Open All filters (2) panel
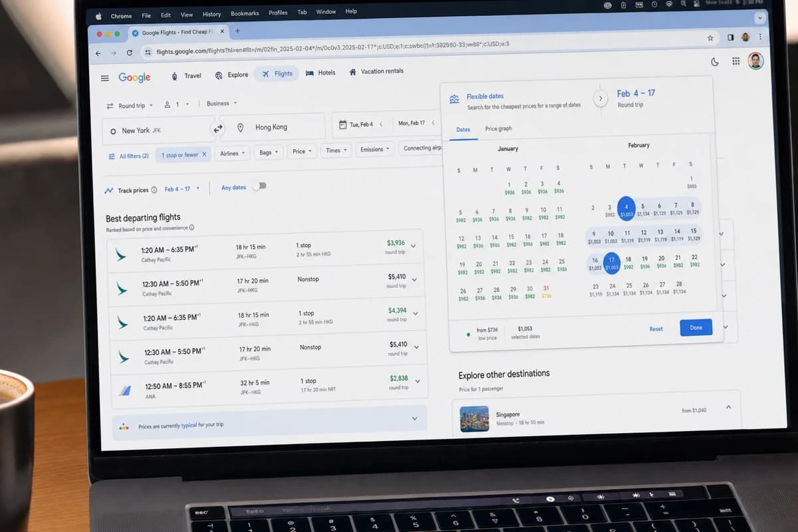 [128, 156]
